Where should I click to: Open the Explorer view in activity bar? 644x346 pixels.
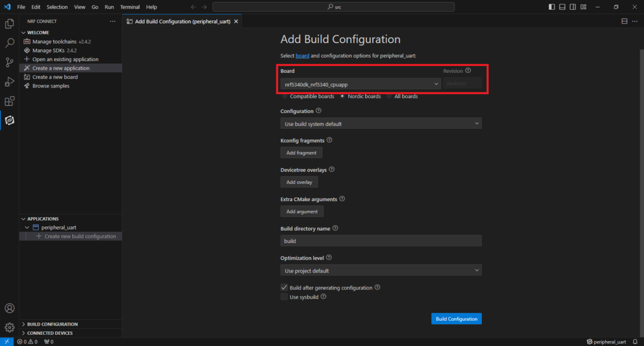[x=9, y=24]
